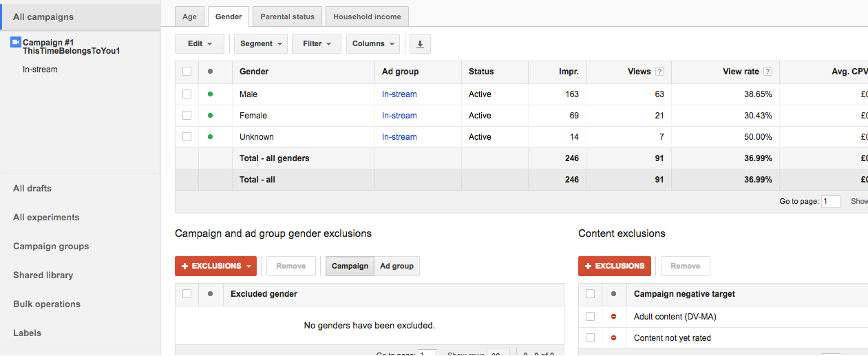Open the Household income tab
This screenshot has height=356, width=868.
[368, 17]
